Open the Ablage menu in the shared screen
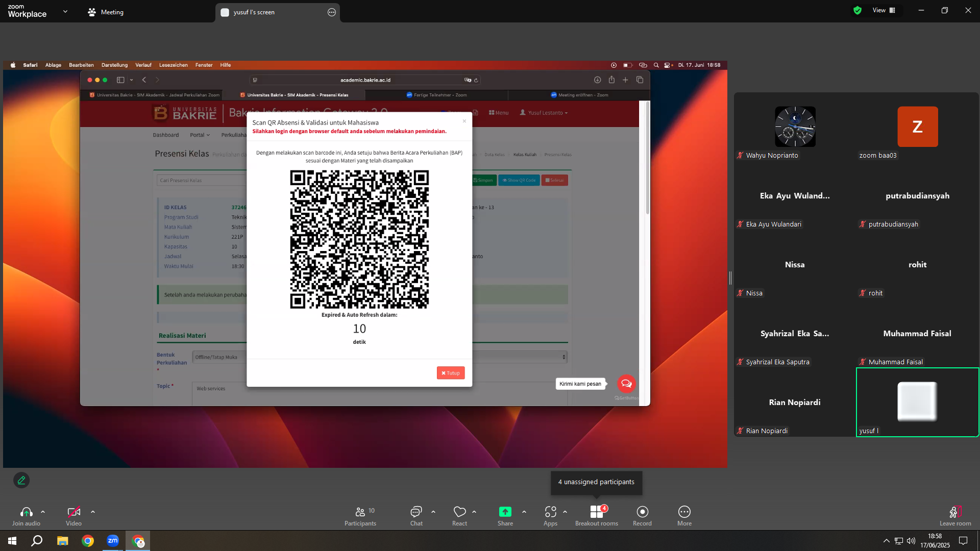The image size is (980, 551). click(x=53, y=65)
